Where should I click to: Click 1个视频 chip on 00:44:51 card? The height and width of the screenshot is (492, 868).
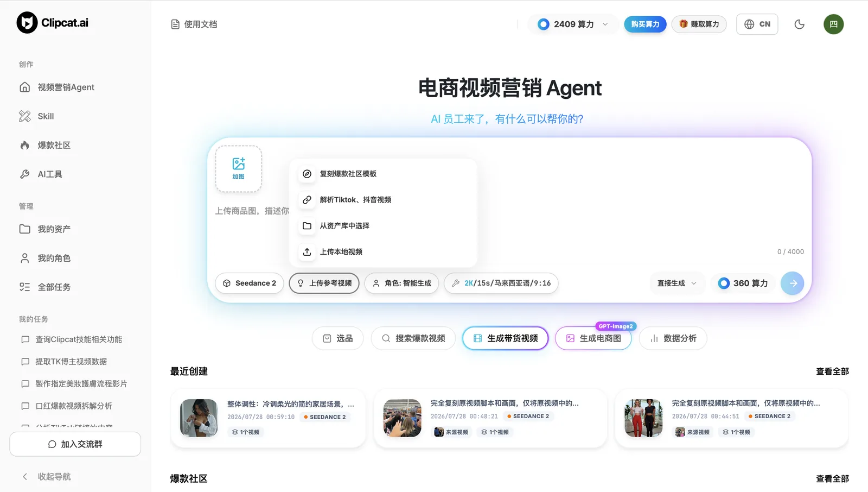click(x=736, y=432)
